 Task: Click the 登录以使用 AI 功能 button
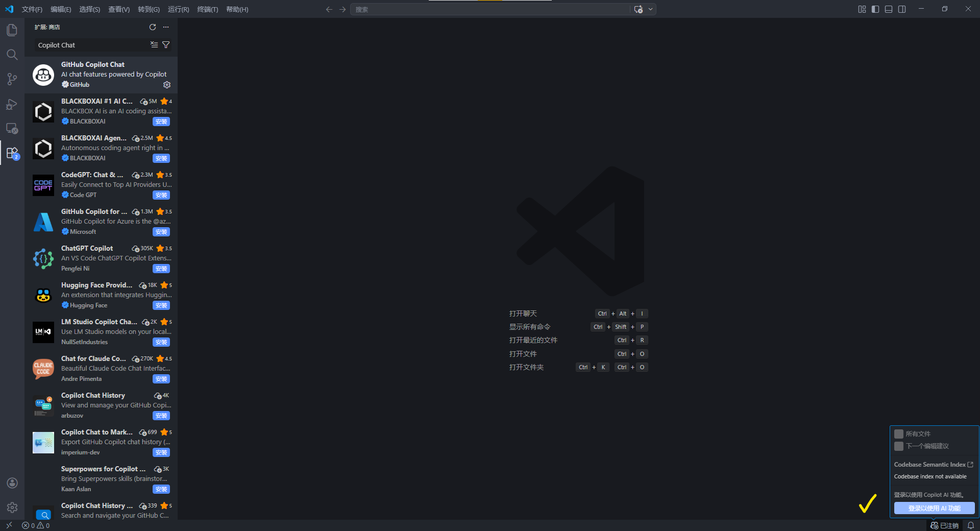pos(934,508)
